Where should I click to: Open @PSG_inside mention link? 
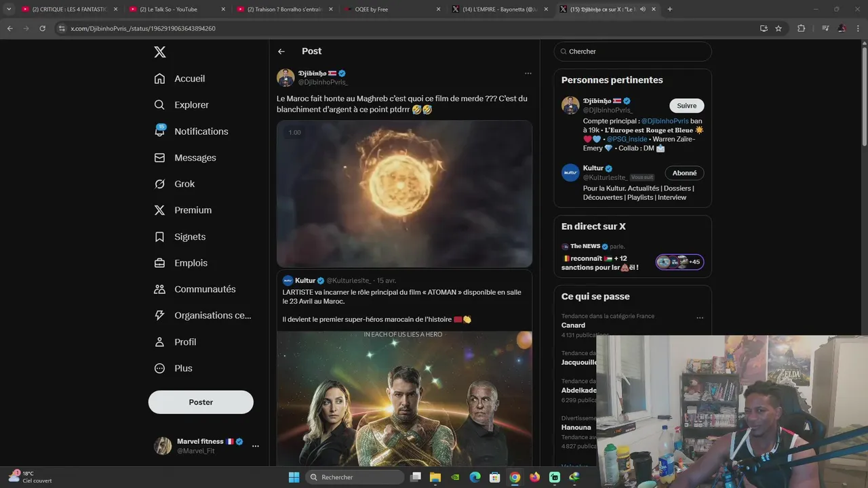coord(625,139)
